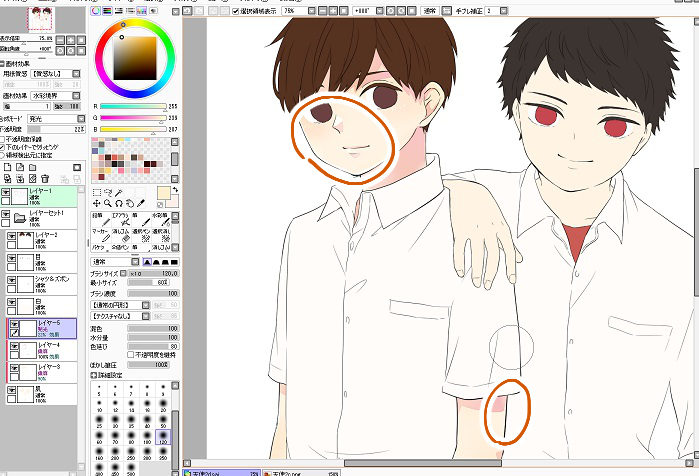Hide the レイヤー4 layer

pyautogui.click(x=14, y=346)
